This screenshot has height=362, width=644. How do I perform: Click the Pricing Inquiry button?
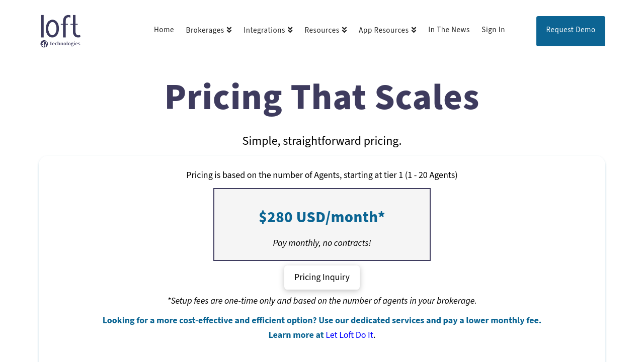[322, 278]
